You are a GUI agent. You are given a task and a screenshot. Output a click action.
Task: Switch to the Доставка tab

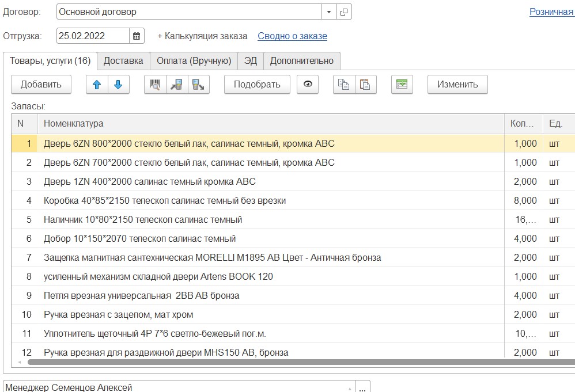click(123, 60)
